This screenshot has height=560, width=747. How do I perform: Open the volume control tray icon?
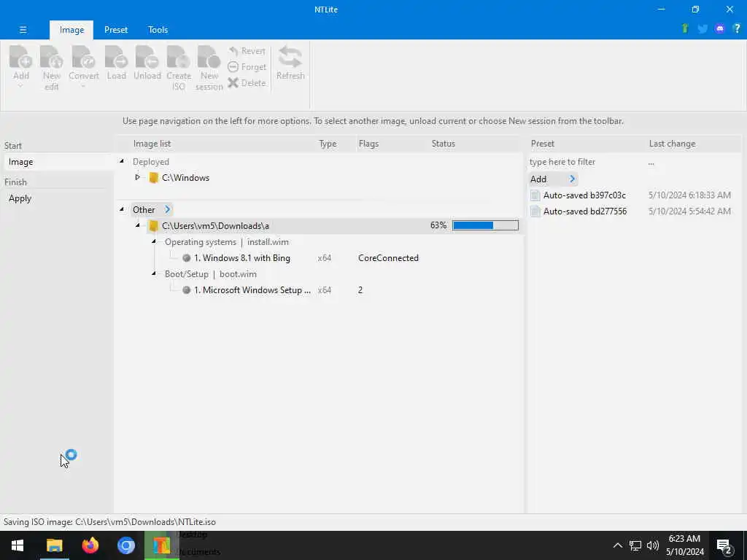(x=653, y=545)
